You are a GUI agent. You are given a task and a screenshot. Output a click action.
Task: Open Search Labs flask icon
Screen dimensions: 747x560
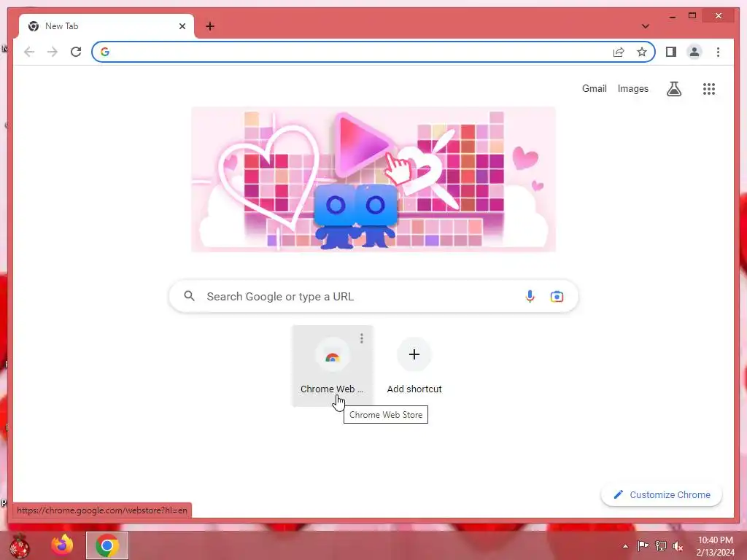(x=673, y=88)
